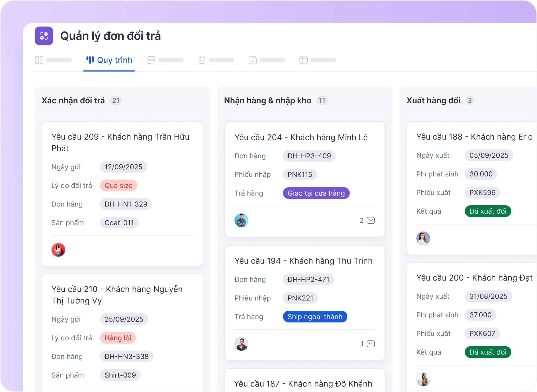Click message icon on Yêu cầu 204 card

point(371,220)
